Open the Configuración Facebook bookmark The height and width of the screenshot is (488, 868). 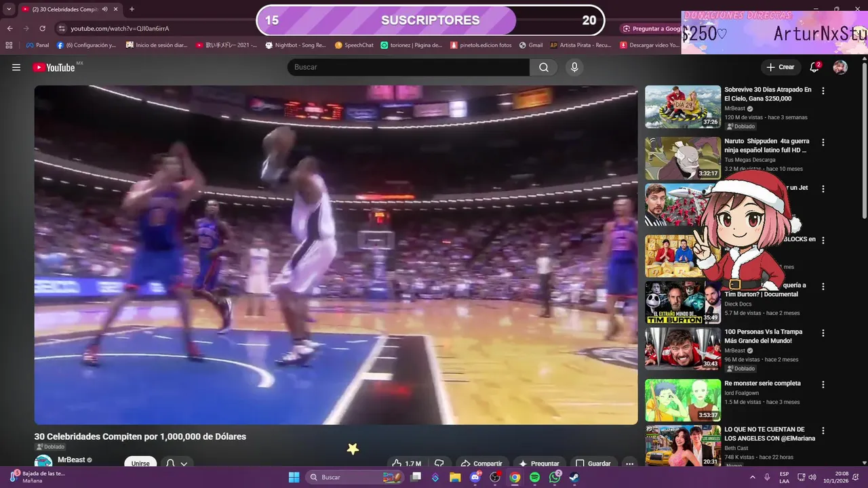tap(86, 45)
